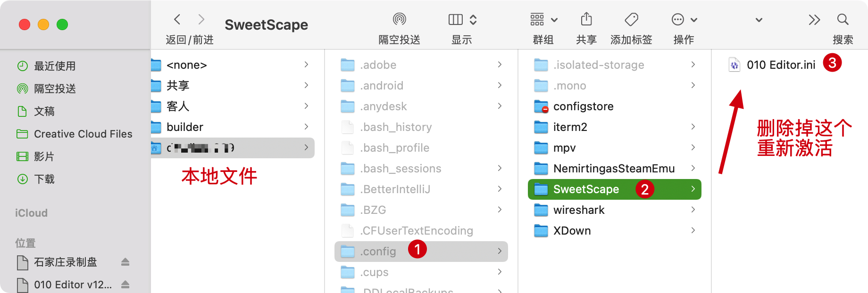868x293 pixels.
Task: Select the XDown folder
Action: point(614,231)
